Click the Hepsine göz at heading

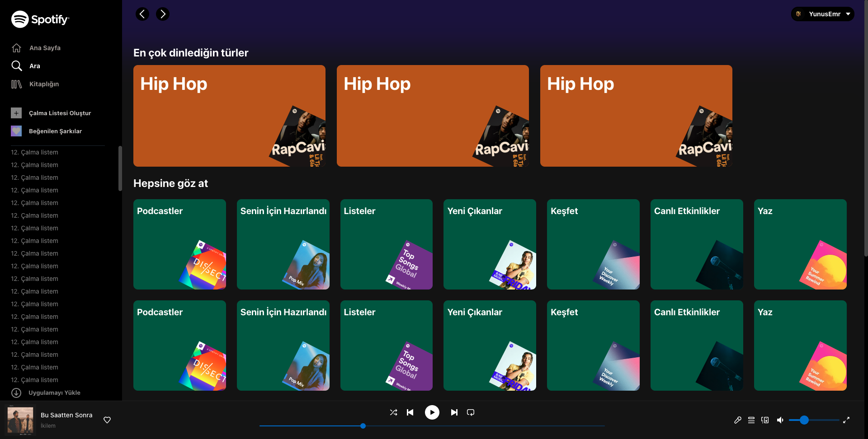coord(170,183)
